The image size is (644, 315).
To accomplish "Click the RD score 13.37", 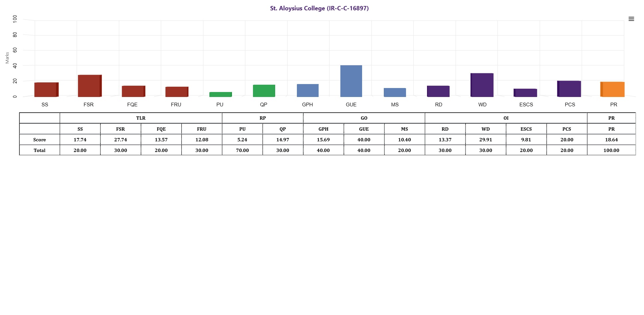I will point(445,140).
